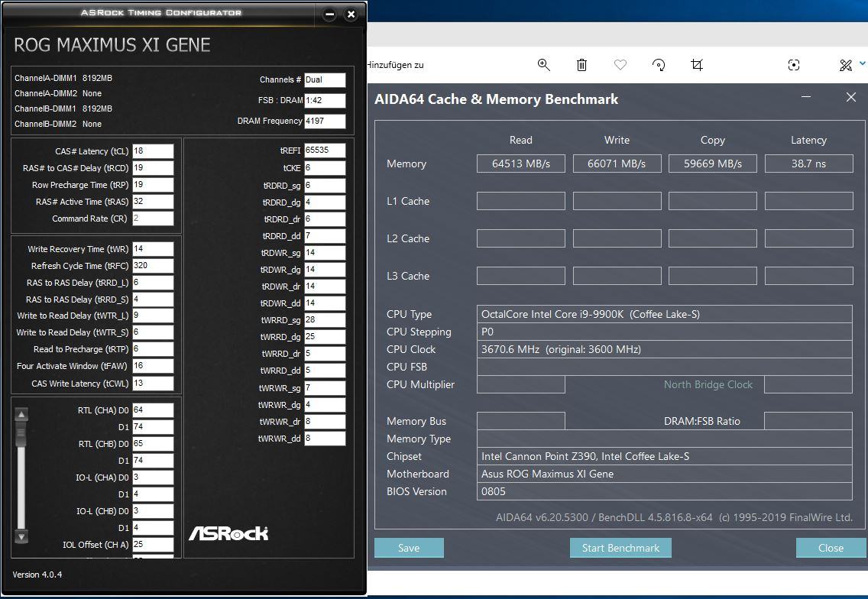Click the CPU Clock value 3670.6 MHz
The height and width of the screenshot is (599, 868).
coord(664,349)
